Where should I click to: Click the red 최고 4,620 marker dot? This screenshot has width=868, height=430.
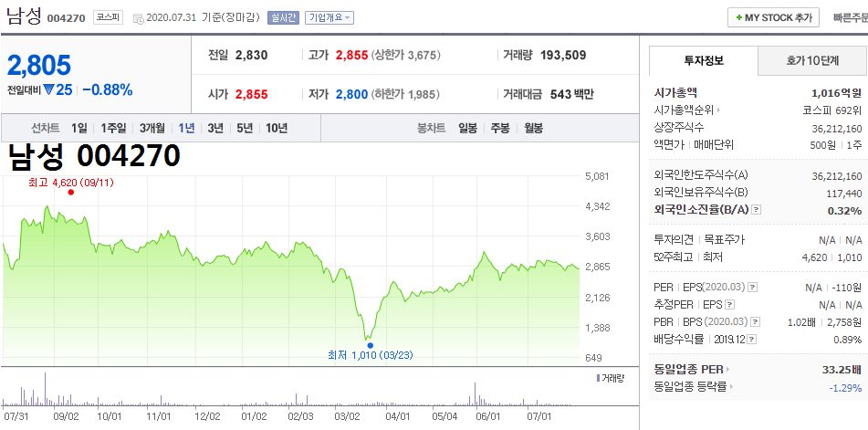pyautogui.click(x=71, y=192)
